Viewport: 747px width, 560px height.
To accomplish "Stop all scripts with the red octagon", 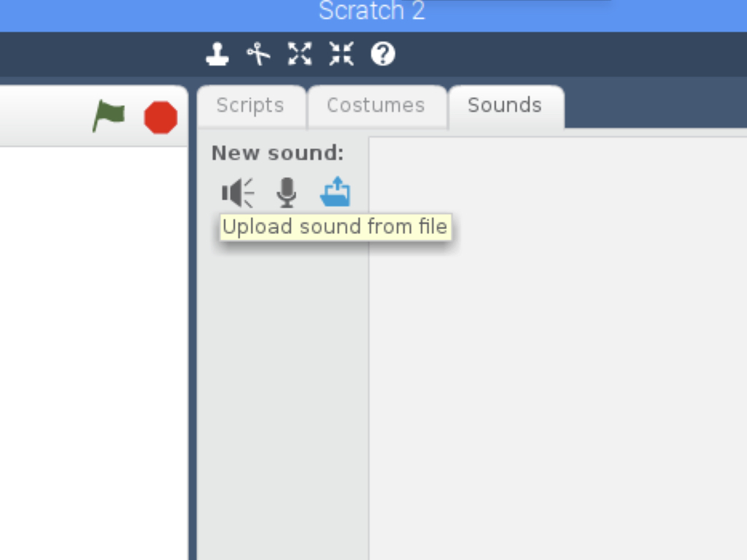I will click(x=160, y=117).
